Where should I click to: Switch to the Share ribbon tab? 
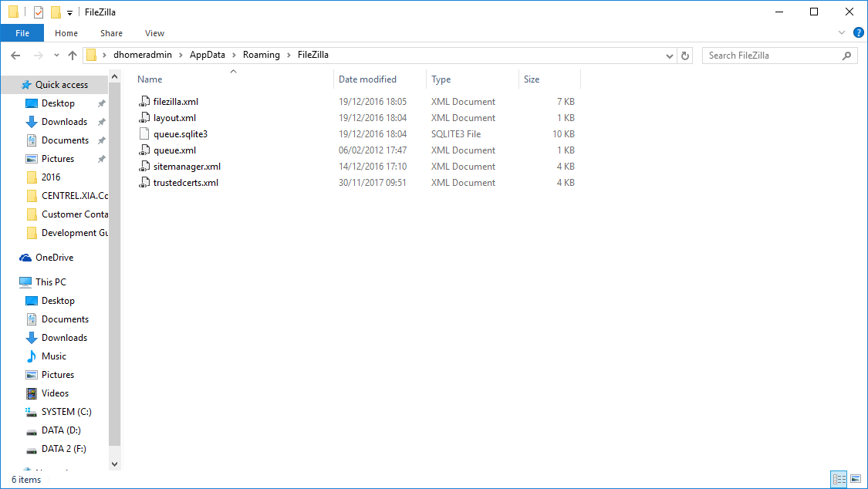(111, 33)
